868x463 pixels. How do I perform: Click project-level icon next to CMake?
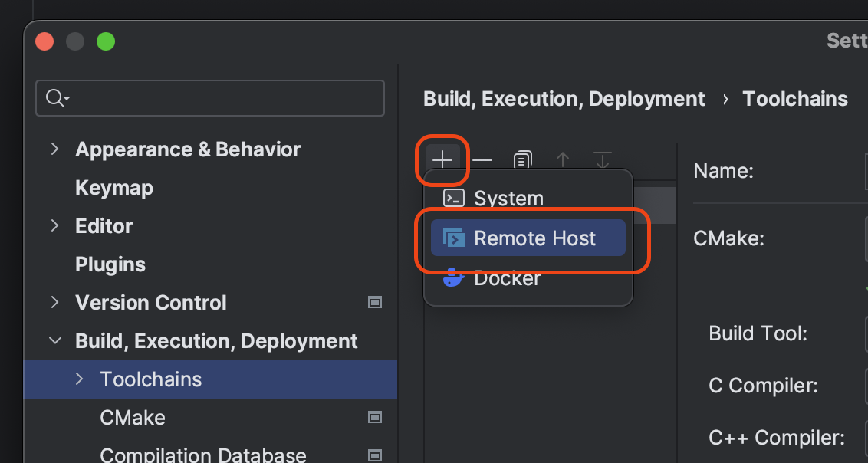375,417
